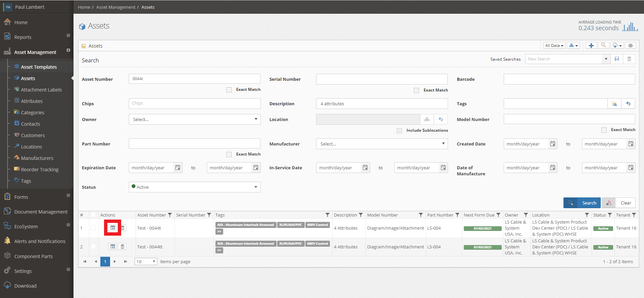Viewport: 644px width, 298px height.
Task: Reset the Tags field with undo icon
Action: point(628,104)
